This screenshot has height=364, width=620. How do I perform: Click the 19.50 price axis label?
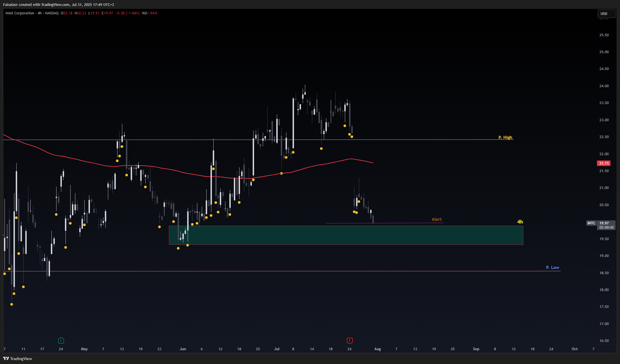(604, 239)
